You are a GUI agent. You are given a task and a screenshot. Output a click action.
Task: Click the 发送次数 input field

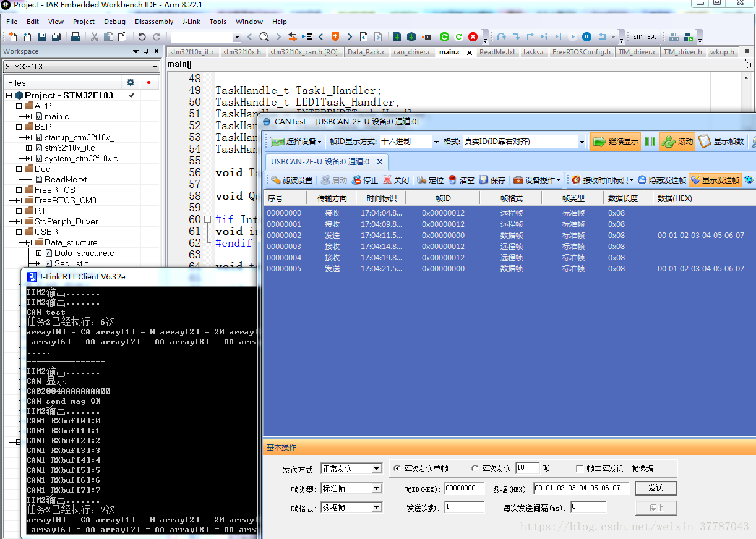tap(464, 507)
